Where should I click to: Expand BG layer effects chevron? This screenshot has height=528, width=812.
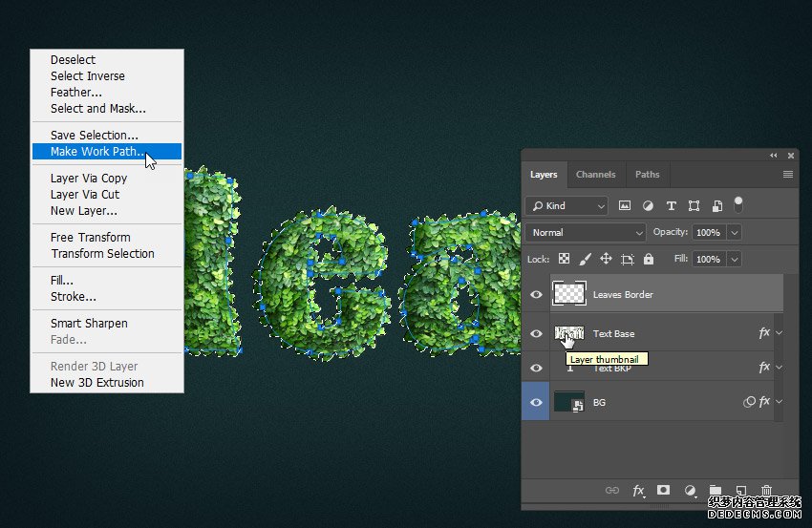tap(779, 402)
